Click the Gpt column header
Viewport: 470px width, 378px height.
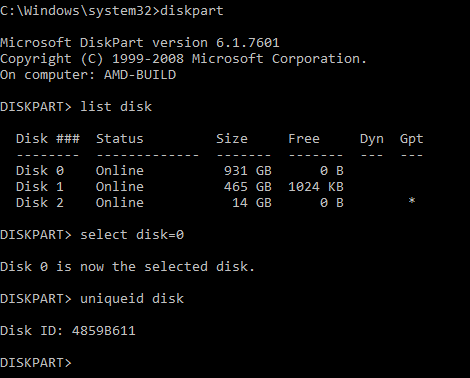coord(412,139)
